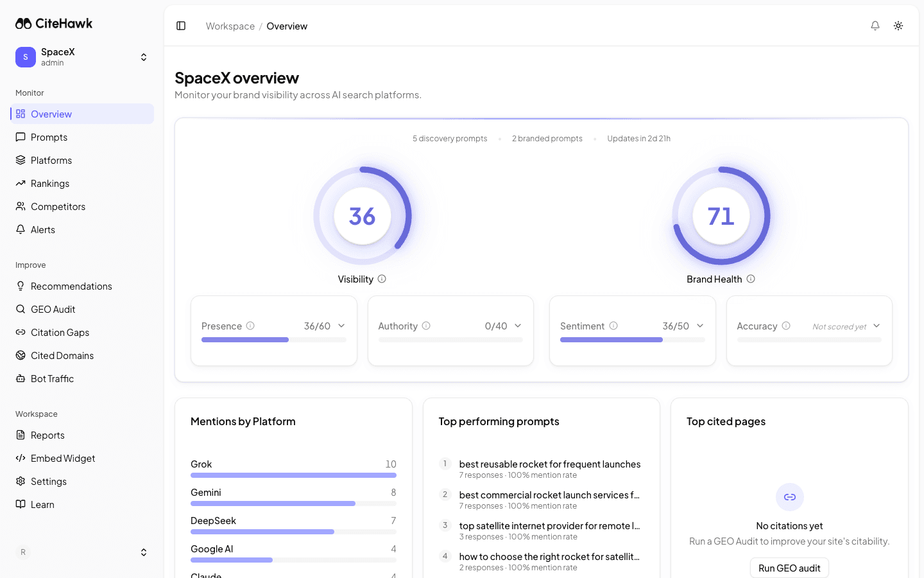Click the Platforms layers icon
Screen dimensions: 924x578
(x=21, y=160)
